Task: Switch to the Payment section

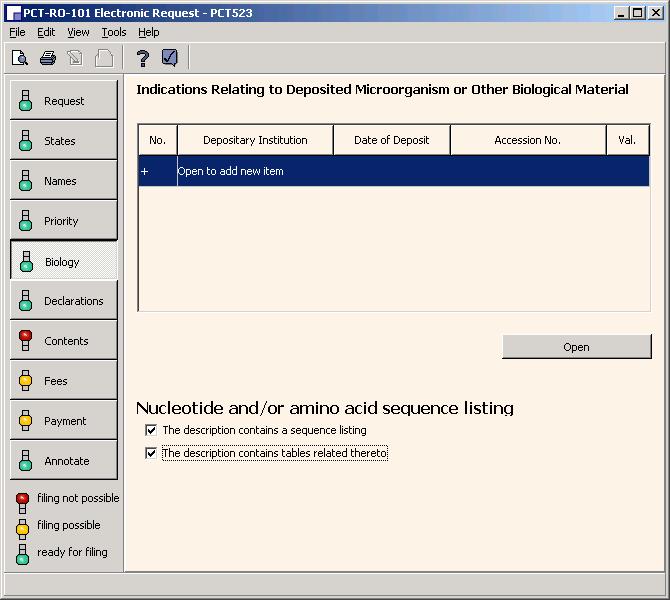Action: pos(64,421)
